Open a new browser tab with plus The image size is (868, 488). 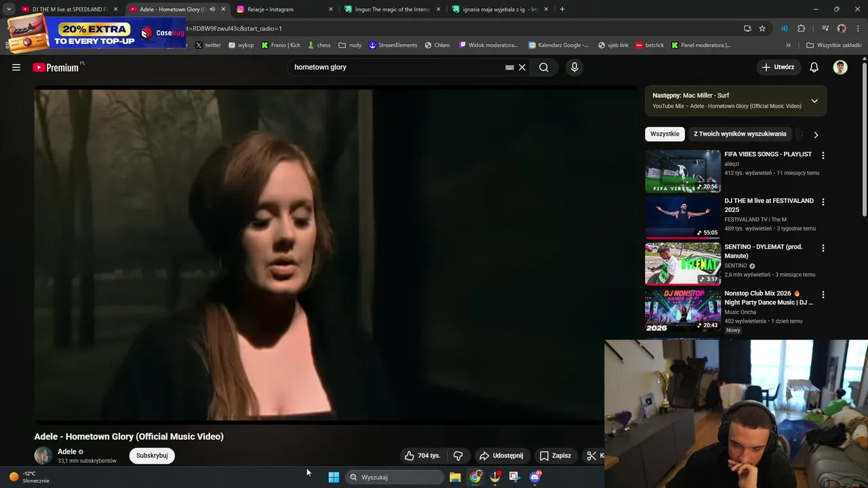[562, 9]
